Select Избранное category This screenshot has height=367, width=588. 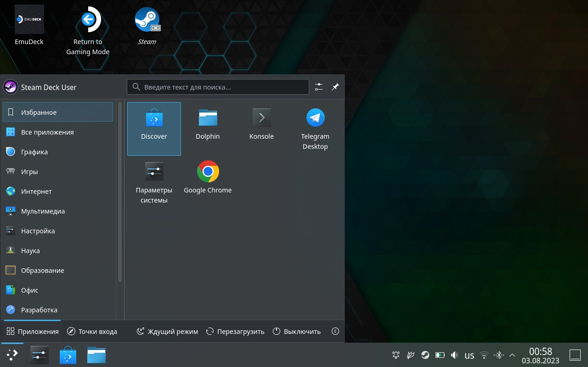tap(58, 112)
